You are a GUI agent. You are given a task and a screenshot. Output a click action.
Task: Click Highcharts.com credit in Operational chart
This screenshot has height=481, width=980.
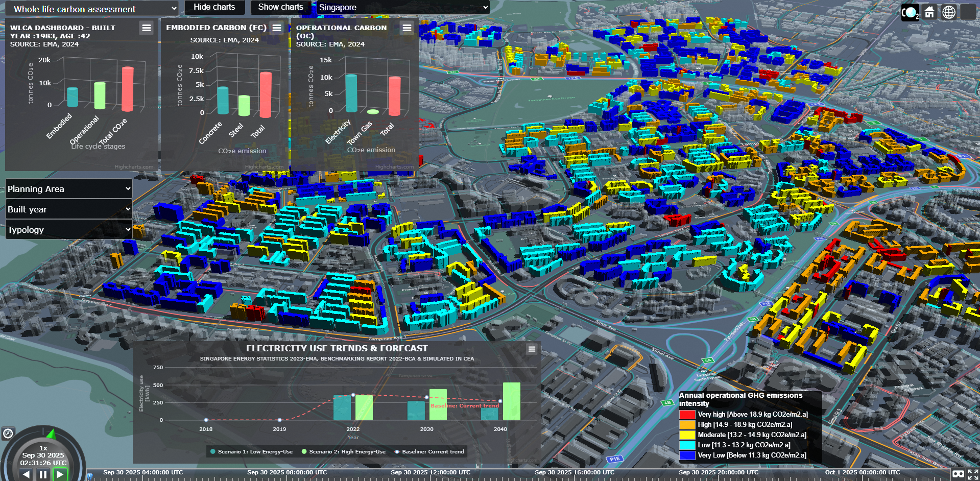pyautogui.click(x=394, y=166)
